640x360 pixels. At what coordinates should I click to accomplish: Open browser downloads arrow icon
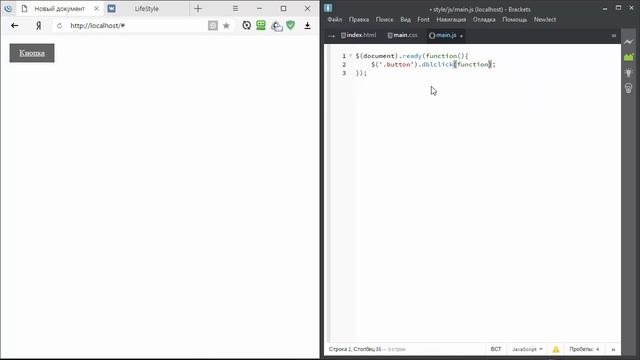point(307,26)
